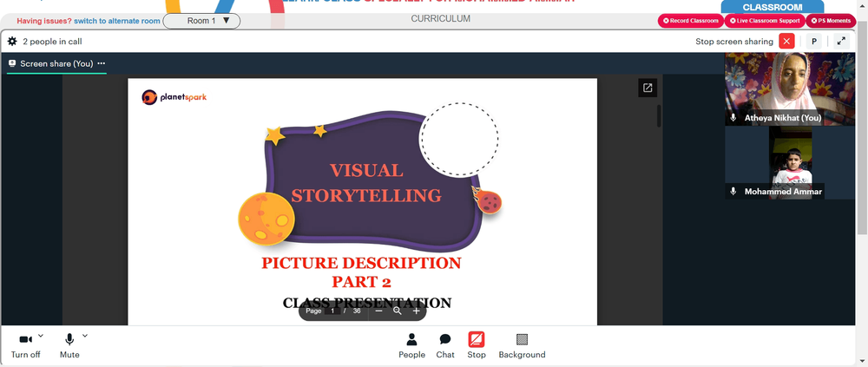The image size is (868, 367).
Task: Click the presentation vertical scrollbar
Action: pos(659,115)
